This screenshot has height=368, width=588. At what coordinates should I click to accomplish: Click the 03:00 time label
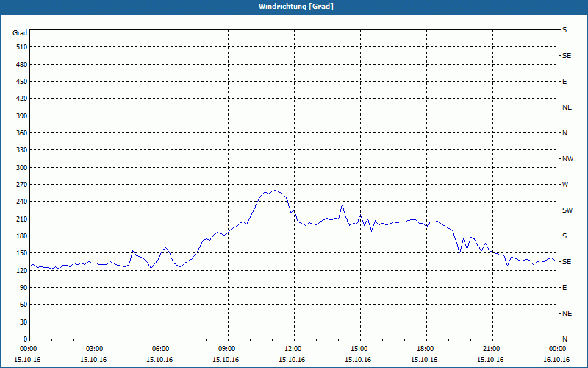click(x=96, y=349)
